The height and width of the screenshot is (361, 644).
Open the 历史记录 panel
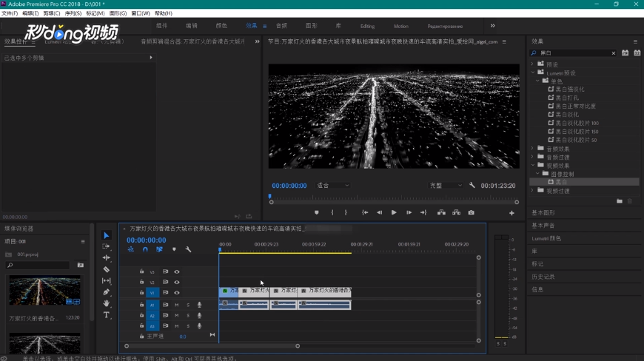(x=543, y=277)
